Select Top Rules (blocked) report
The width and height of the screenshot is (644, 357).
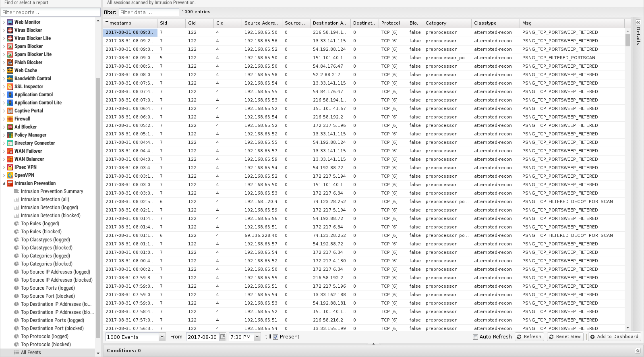(x=41, y=232)
